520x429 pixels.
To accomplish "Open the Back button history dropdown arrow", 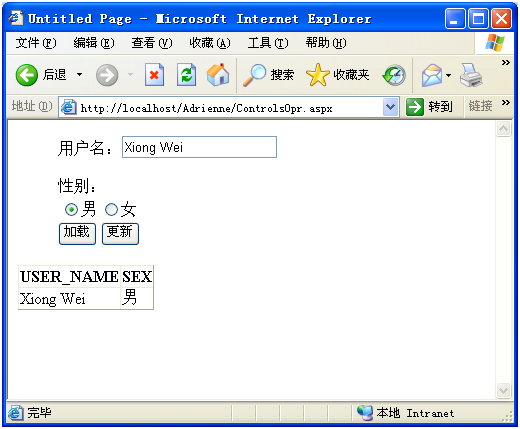I will click(79, 74).
